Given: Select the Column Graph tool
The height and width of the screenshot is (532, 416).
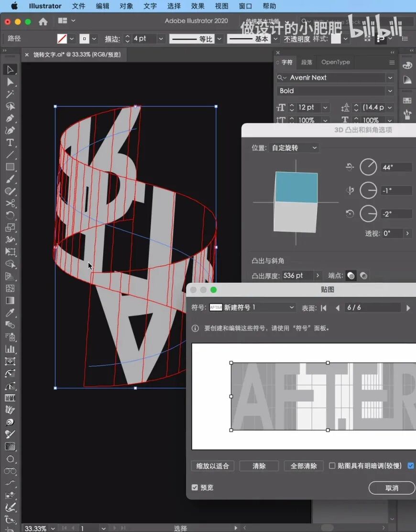Looking at the screenshot, I should coord(10,349).
